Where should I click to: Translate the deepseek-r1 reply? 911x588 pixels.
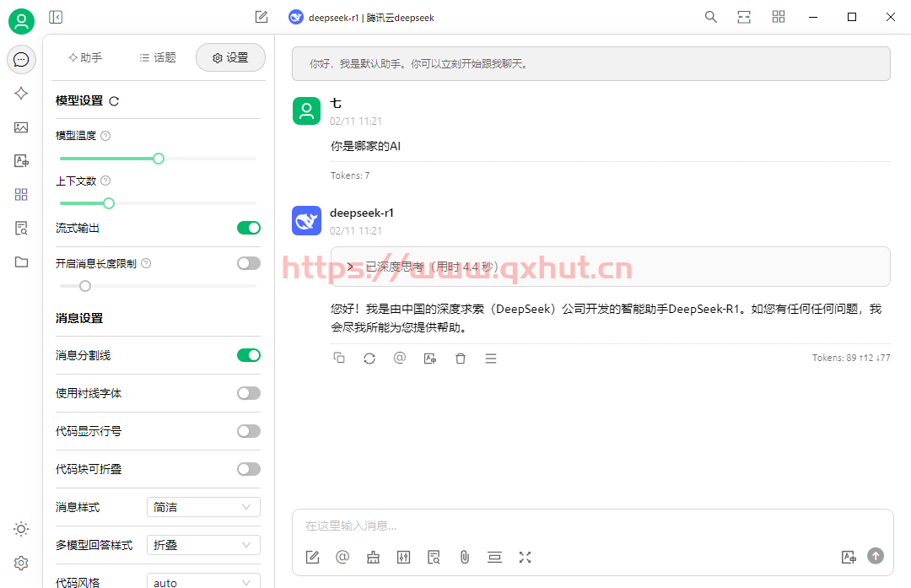(x=430, y=359)
